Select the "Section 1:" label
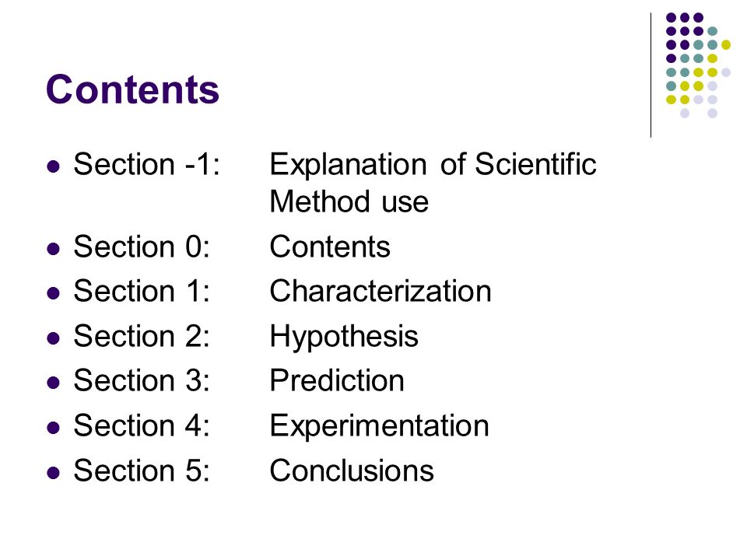Screen dimensions: 747x560 tap(142, 291)
